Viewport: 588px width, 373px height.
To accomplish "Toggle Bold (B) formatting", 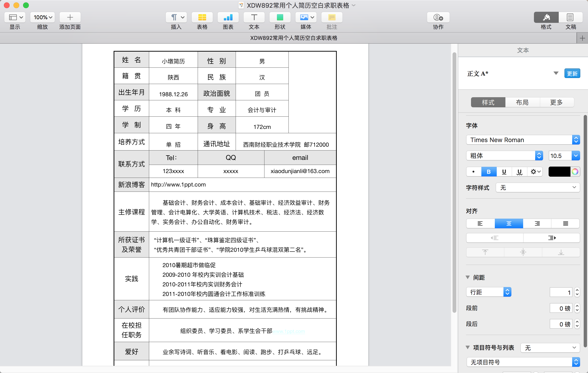I will tap(489, 172).
